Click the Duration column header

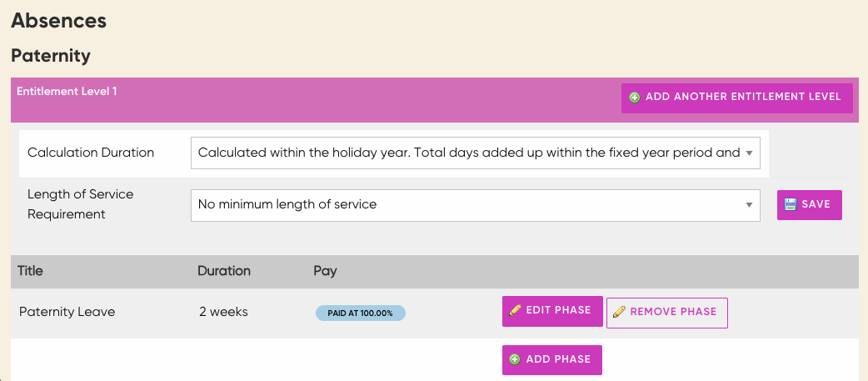[x=223, y=271]
